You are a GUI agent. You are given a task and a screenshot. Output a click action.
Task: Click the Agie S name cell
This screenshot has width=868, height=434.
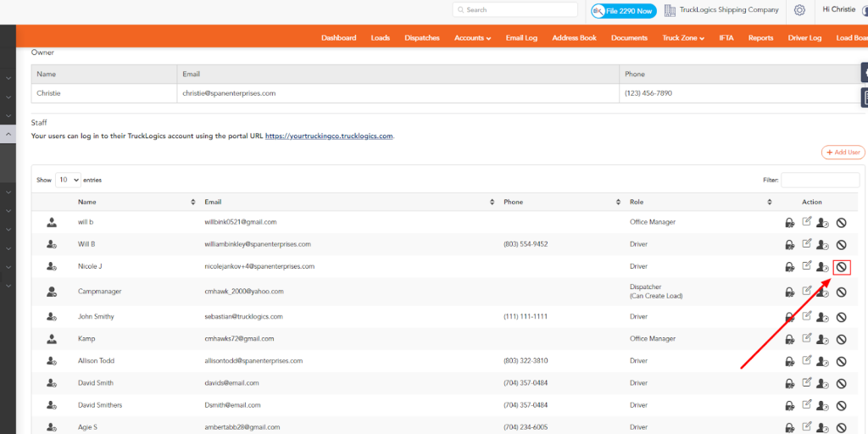87,427
